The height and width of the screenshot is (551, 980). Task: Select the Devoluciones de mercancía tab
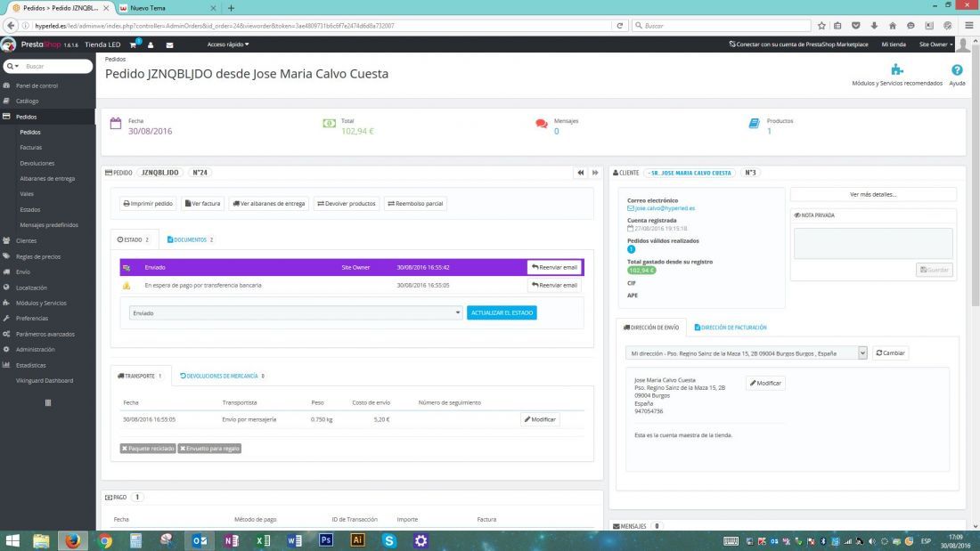222,376
